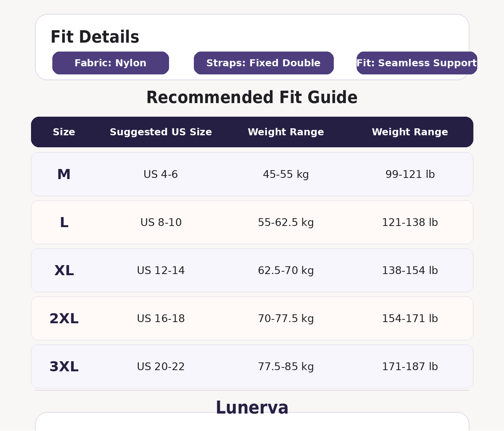
Task: Click the Fit: Seamless Support pill
Action: point(417,63)
